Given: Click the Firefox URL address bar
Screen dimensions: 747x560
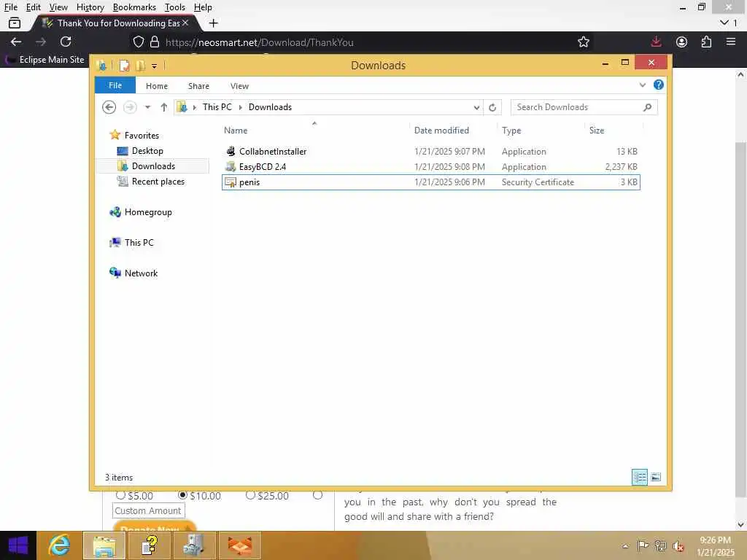Looking at the screenshot, I should [360, 42].
